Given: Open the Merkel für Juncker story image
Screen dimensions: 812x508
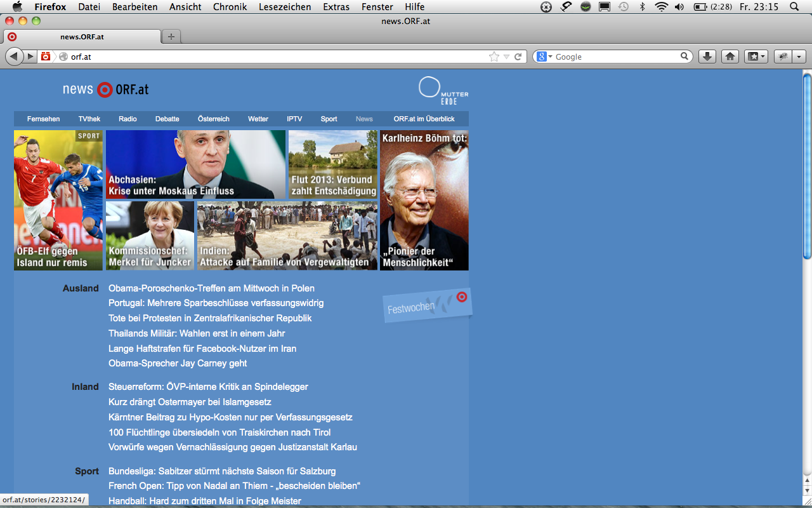Looking at the screenshot, I should pyautogui.click(x=150, y=236).
